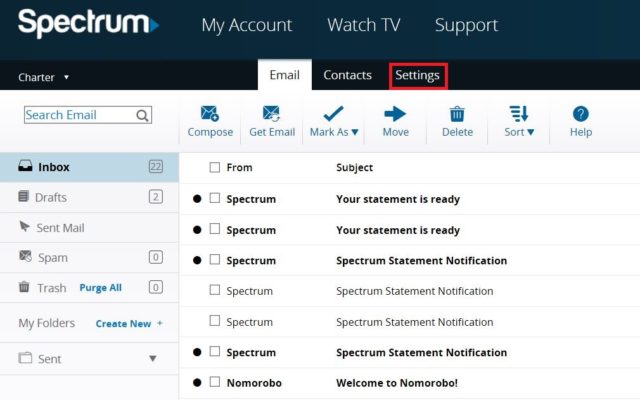Check the first unread Spectrum Statement Notification email
Viewport: 640px width, 400px height.
pos(215,260)
